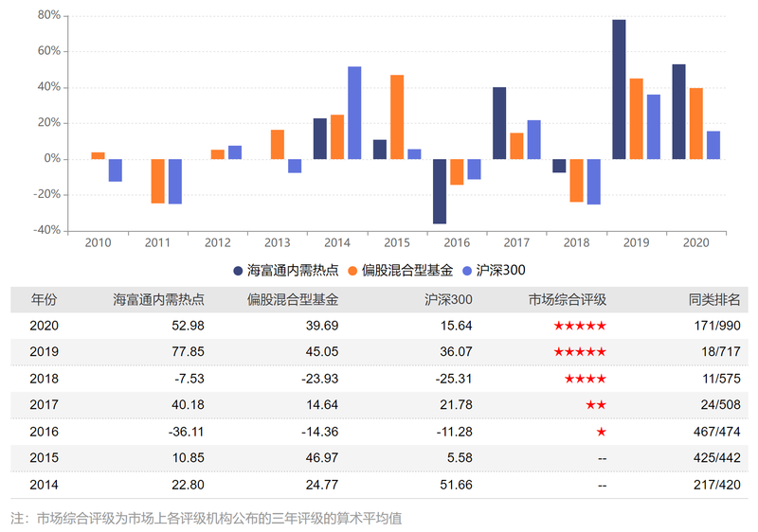Click the two-star rating in 2017 row
The width and height of the screenshot is (758, 532).
point(596,405)
